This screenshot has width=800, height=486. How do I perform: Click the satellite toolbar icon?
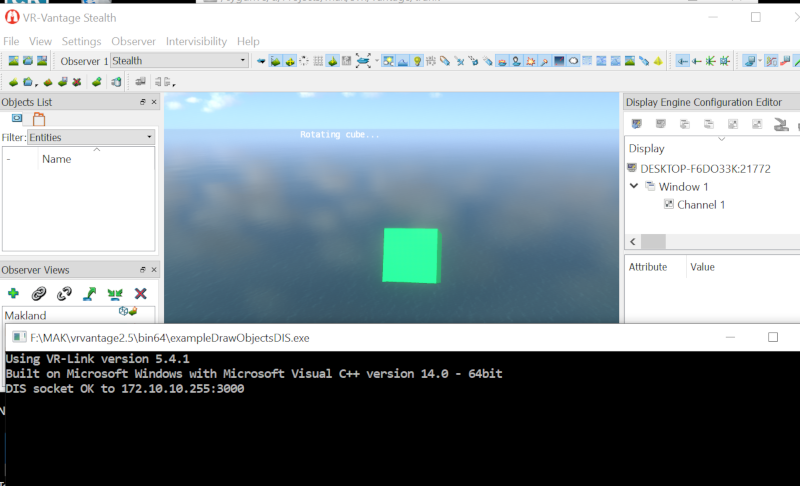644,61
